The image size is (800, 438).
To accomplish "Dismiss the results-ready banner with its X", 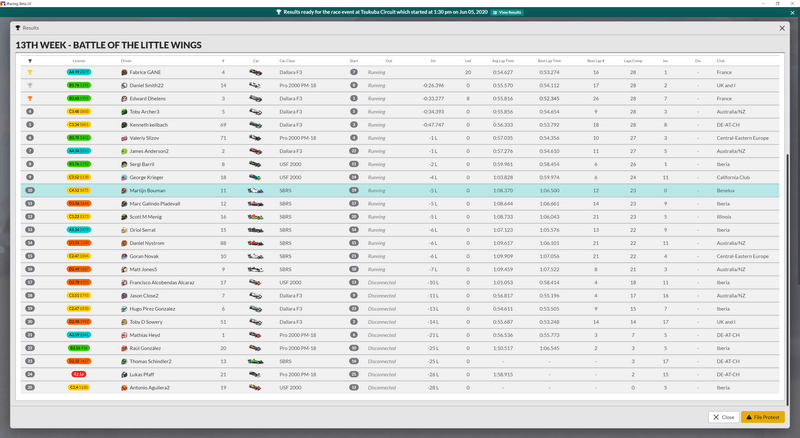I will pyautogui.click(x=792, y=12).
